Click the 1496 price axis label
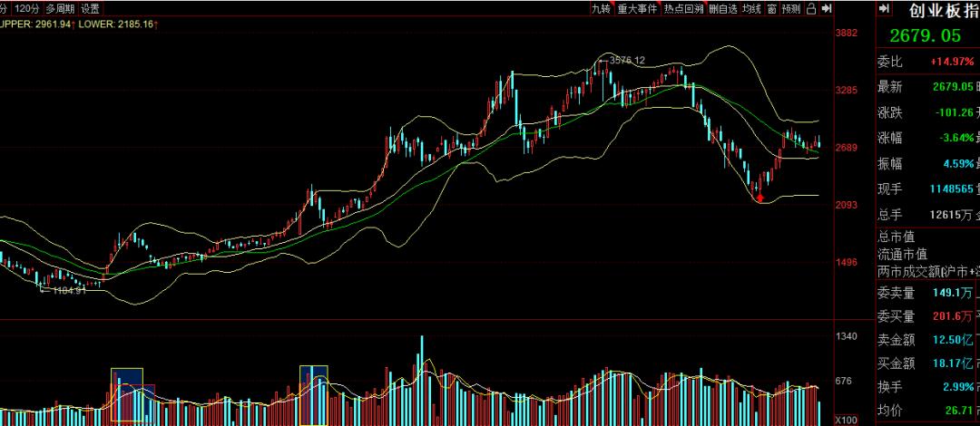This screenshot has height=426, width=980. point(847,262)
